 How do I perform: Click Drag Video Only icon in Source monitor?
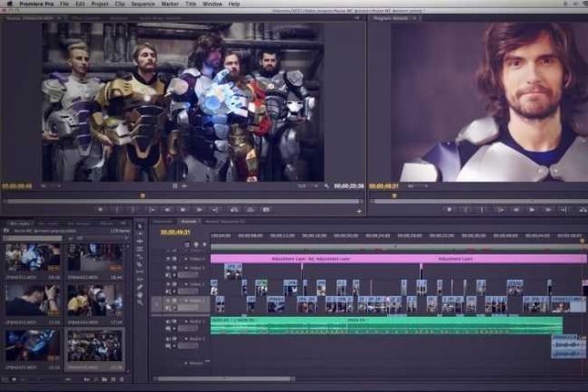coord(175,185)
